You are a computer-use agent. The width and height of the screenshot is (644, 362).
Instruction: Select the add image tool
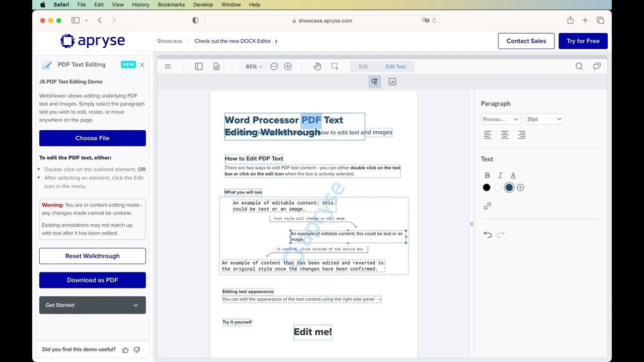coord(392,81)
